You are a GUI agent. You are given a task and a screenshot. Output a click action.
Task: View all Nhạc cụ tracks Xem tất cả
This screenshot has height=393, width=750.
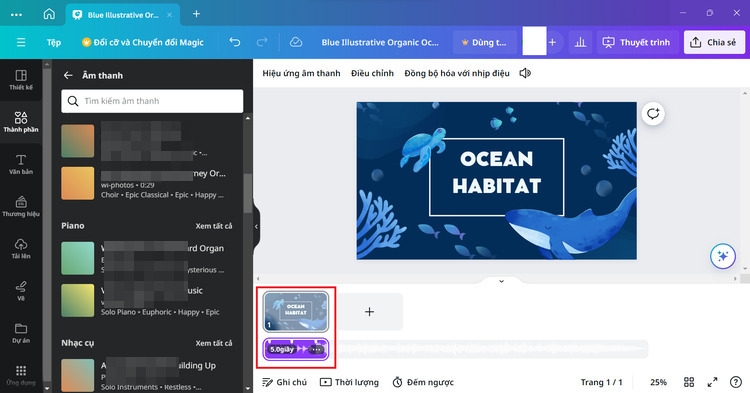(213, 343)
